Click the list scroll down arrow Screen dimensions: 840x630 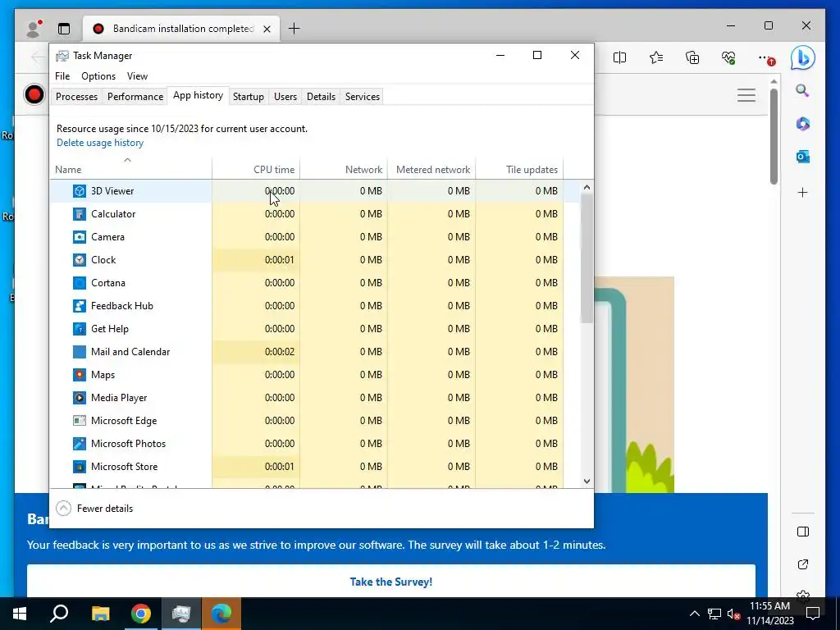tap(587, 481)
